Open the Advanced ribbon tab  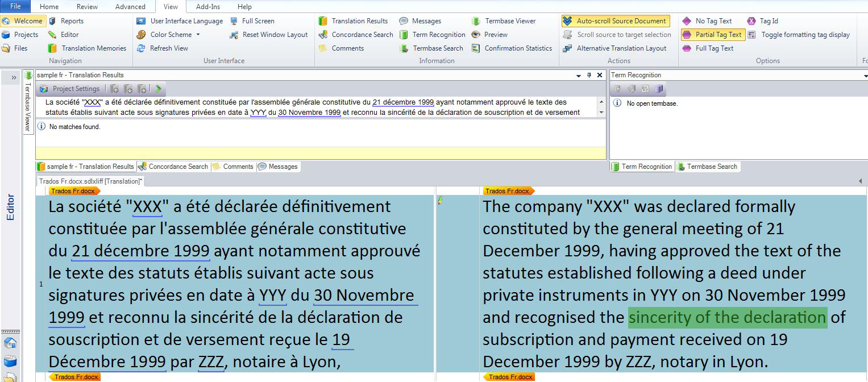pos(130,7)
